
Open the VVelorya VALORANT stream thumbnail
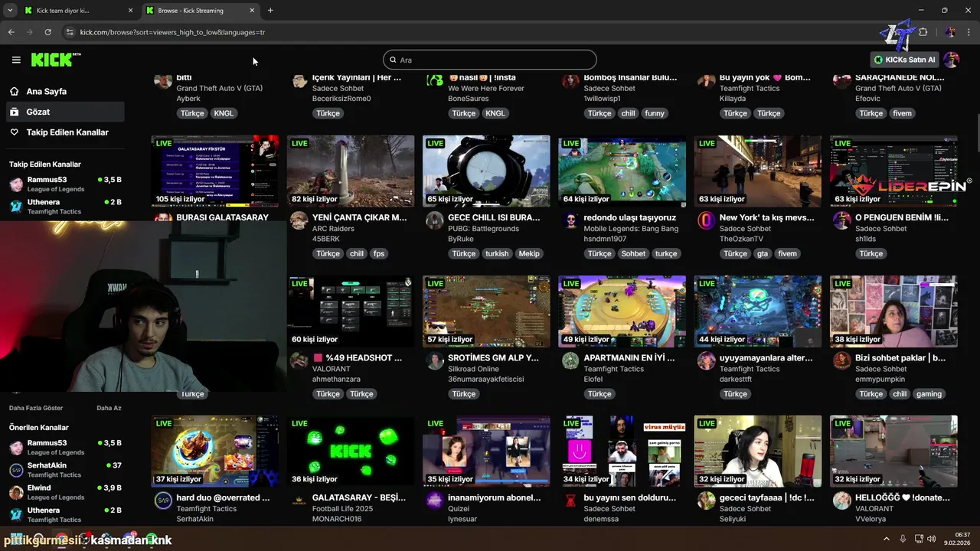click(x=893, y=452)
